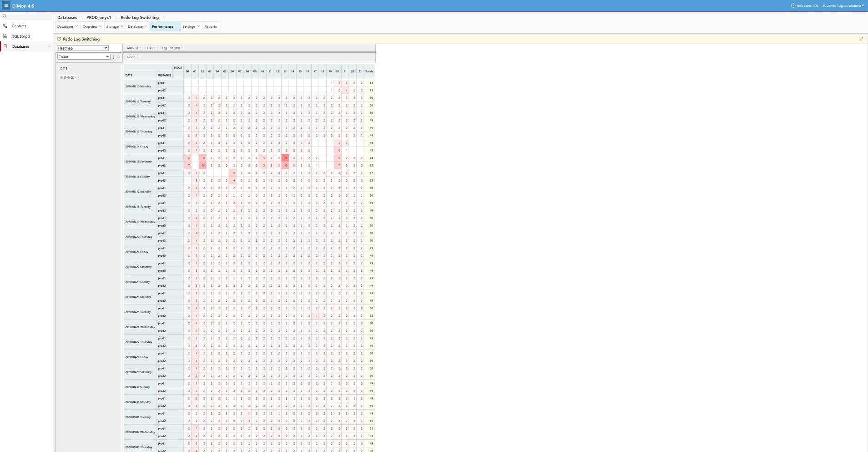868x452 pixels.
Task: Click the INSTANCE row attribute chip
Action: [x=68, y=77]
